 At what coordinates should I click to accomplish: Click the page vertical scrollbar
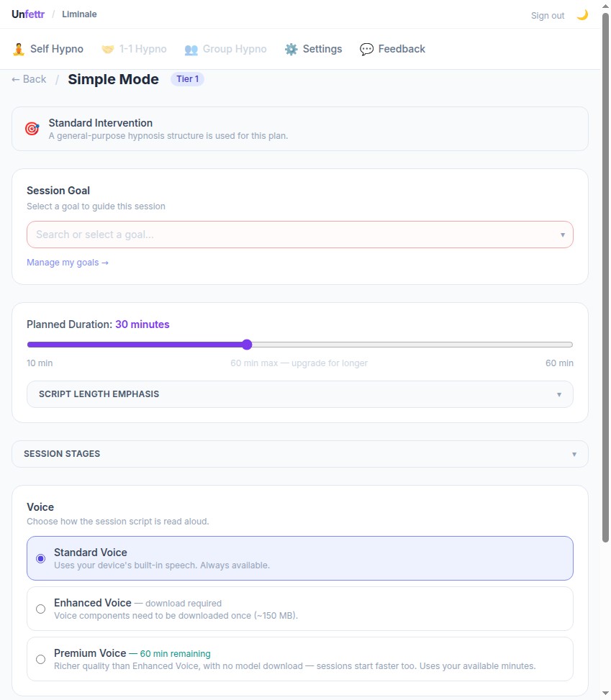(605, 277)
